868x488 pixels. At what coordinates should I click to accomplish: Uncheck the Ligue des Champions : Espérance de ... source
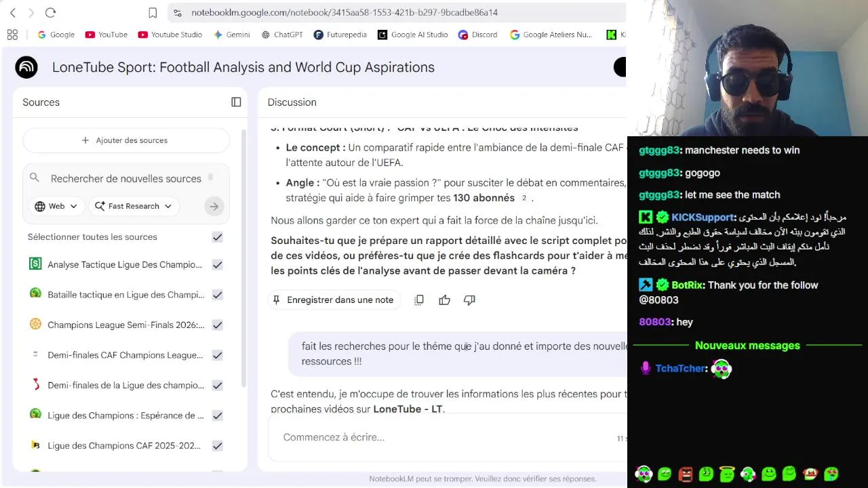pyautogui.click(x=217, y=415)
